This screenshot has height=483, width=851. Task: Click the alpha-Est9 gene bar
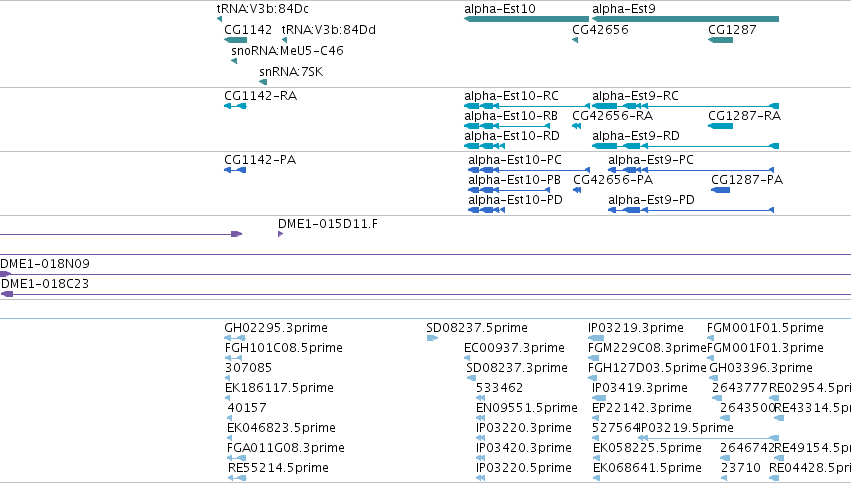click(685, 19)
